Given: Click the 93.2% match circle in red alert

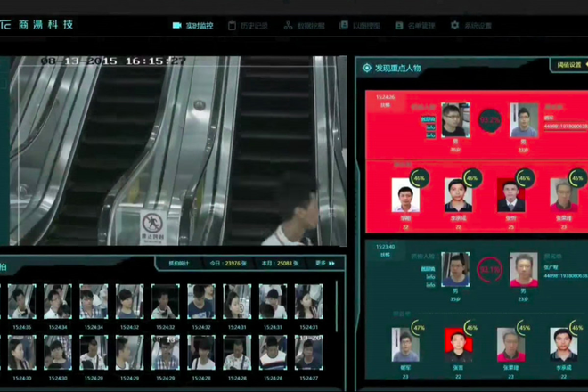Looking at the screenshot, I should pyautogui.click(x=490, y=118).
